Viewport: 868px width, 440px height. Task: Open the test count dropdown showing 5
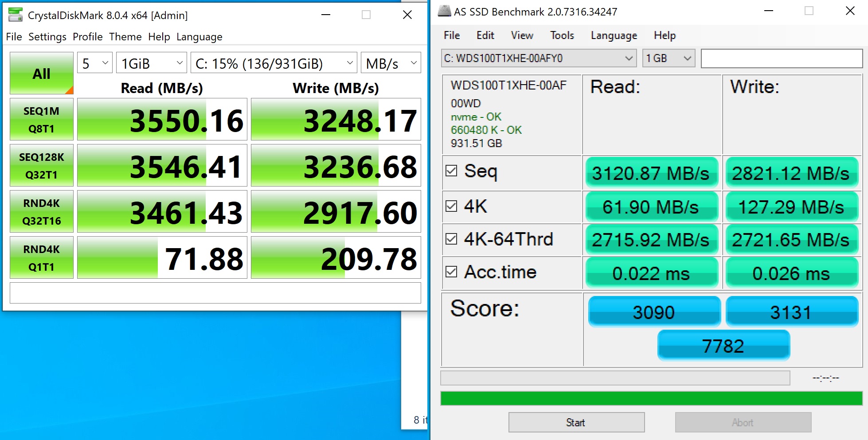click(95, 63)
